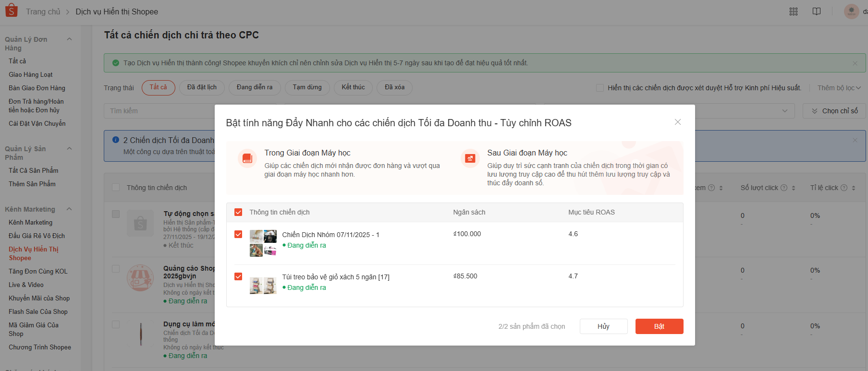Image resolution: width=868 pixels, height=371 pixels.
Task: Select the Đang diễn ra status tab
Action: [254, 87]
